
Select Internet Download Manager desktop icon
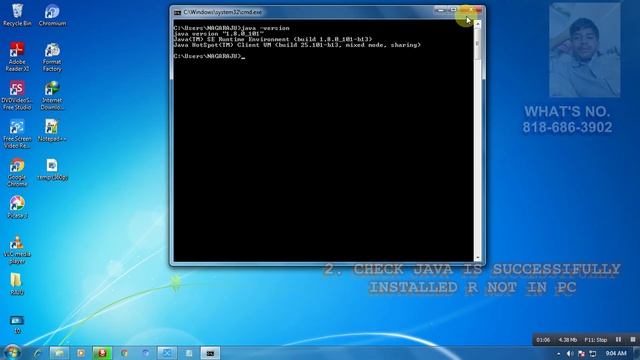tap(52, 95)
